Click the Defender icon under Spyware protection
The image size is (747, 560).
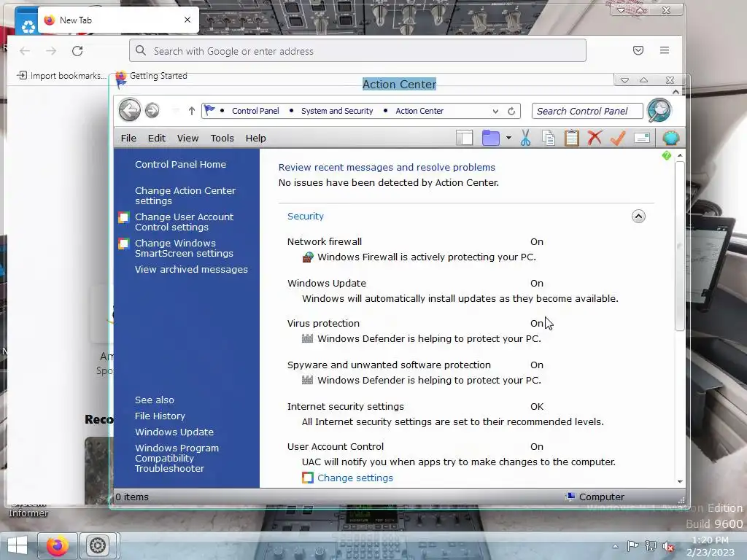307,380
